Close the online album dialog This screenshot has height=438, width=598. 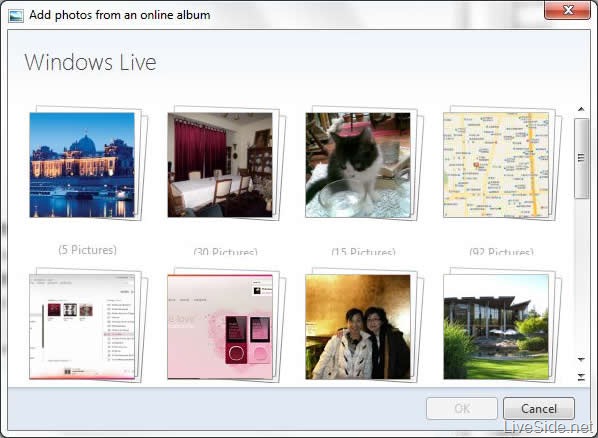click(567, 10)
